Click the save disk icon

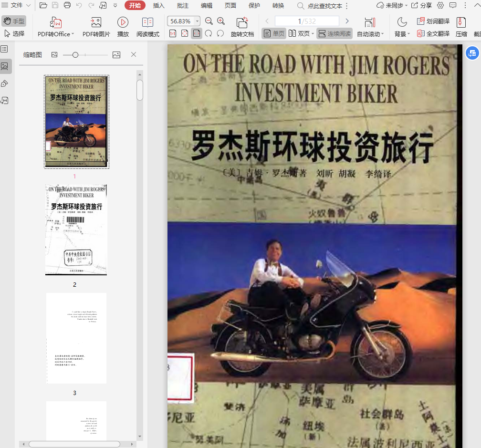tap(55, 5)
